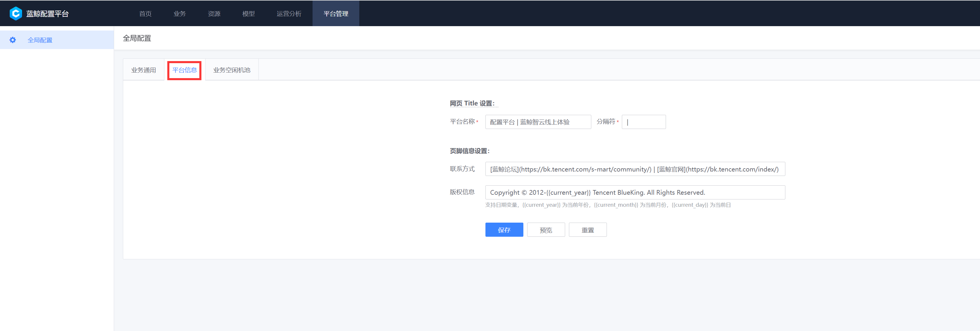Open the 首页 navigation item
This screenshot has width=980, height=331.
pyautogui.click(x=145, y=14)
